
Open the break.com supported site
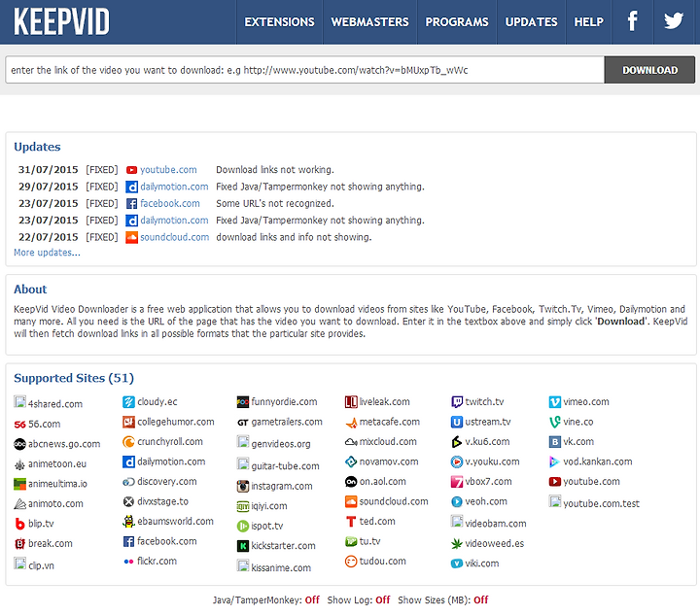(50, 544)
